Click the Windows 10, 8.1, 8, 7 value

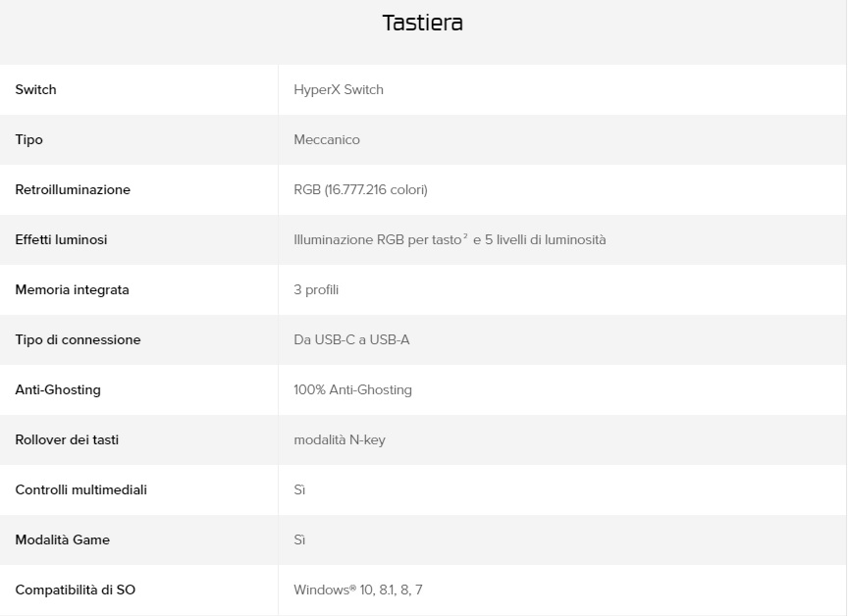coord(358,590)
